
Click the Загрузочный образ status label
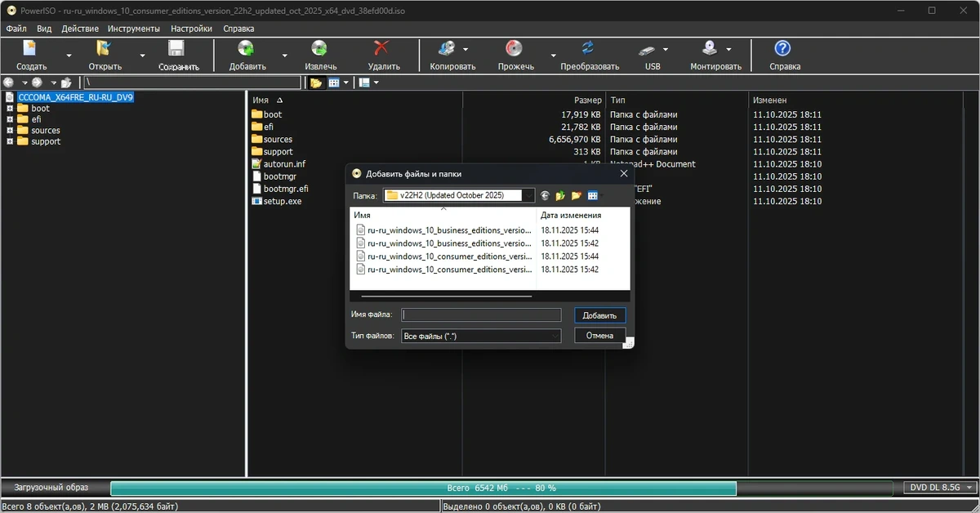(x=51, y=488)
